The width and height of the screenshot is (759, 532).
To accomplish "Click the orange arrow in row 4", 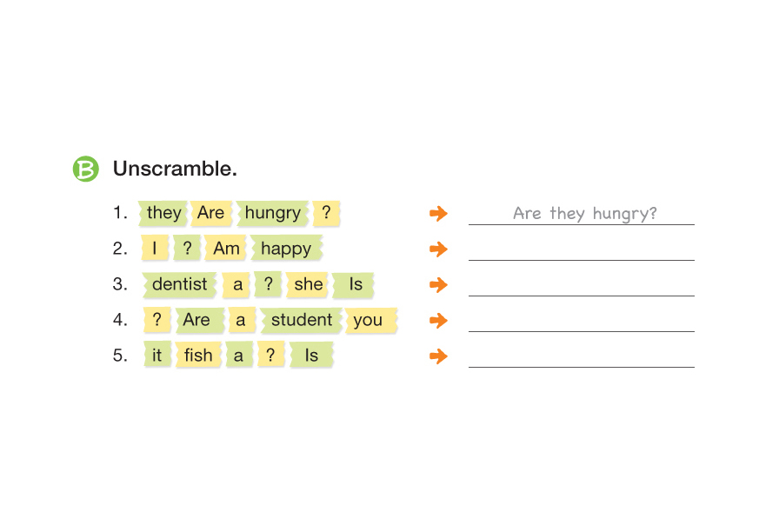I will tap(439, 321).
